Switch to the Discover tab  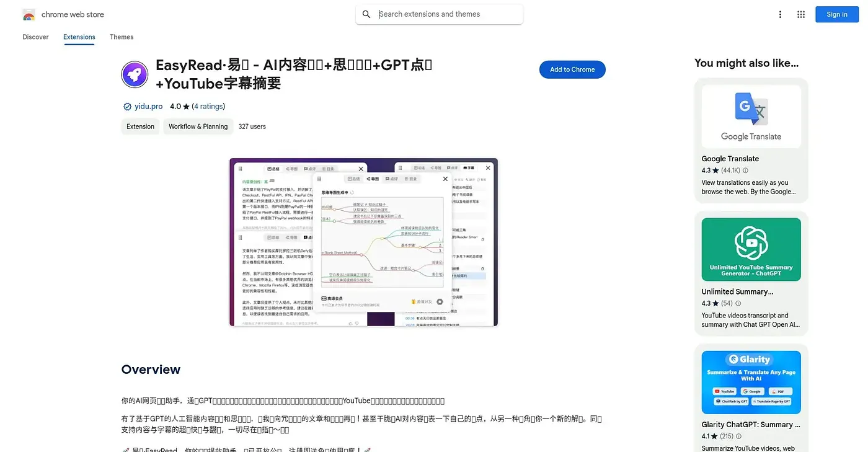point(35,37)
